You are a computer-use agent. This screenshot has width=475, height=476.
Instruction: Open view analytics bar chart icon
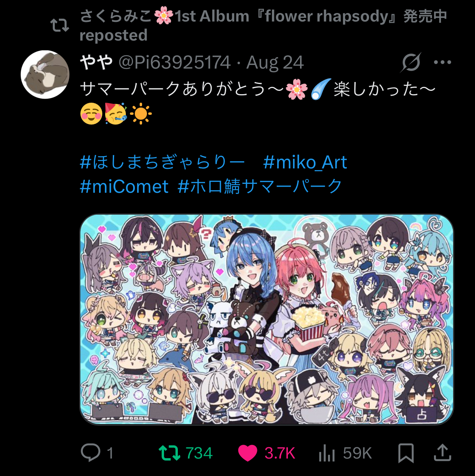point(327,453)
